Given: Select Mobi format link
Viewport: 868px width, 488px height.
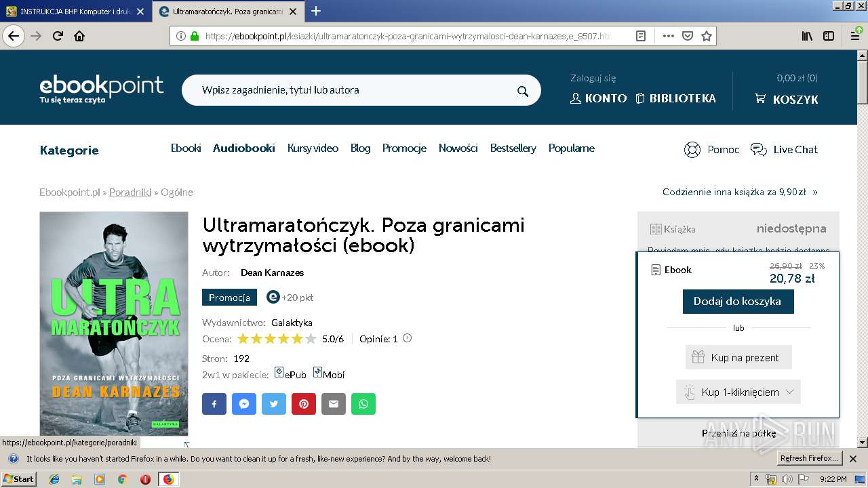Looking at the screenshot, I should pyautogui.click(x=329, y=374).
